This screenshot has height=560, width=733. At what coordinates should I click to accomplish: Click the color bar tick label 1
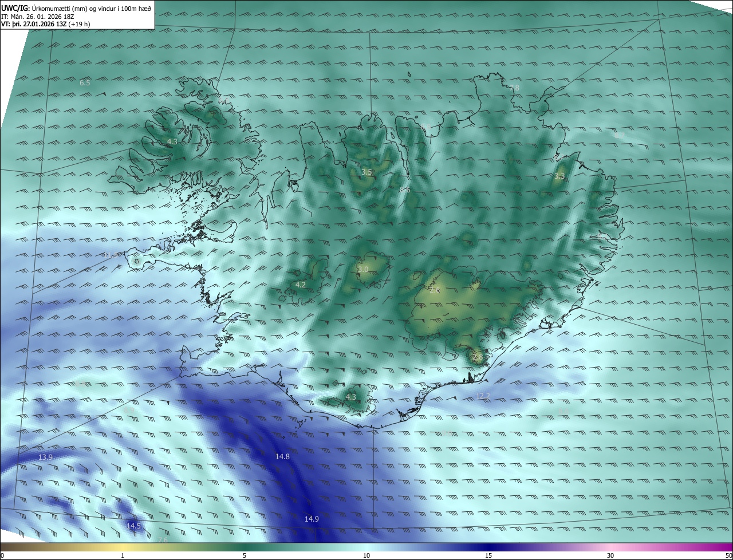tap(123, 555)
